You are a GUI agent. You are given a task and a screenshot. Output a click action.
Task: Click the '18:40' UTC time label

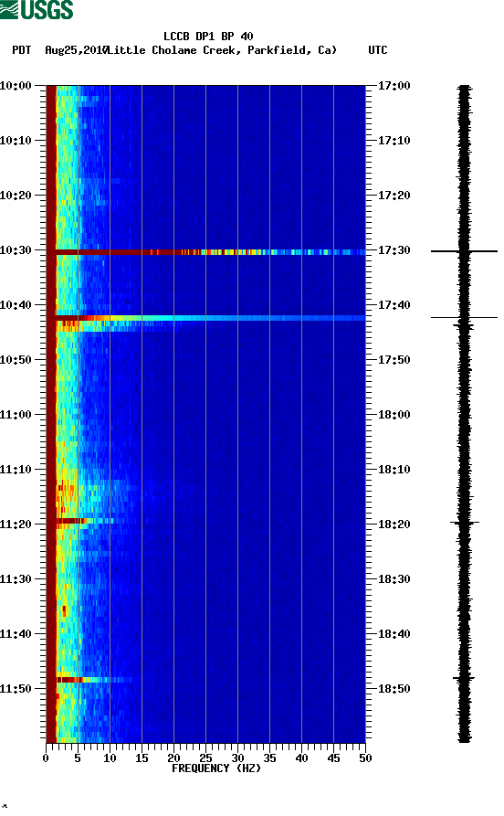point(394,634)
